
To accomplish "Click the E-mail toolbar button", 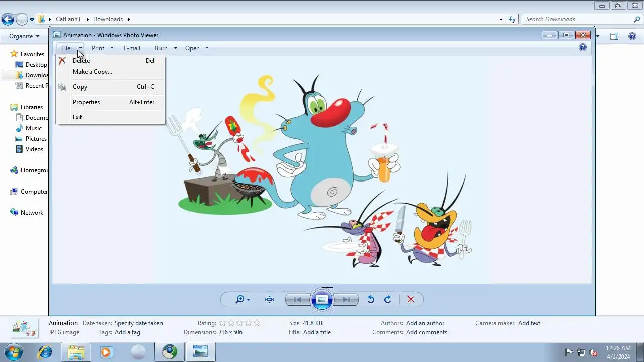I will (x=132, y=48).
